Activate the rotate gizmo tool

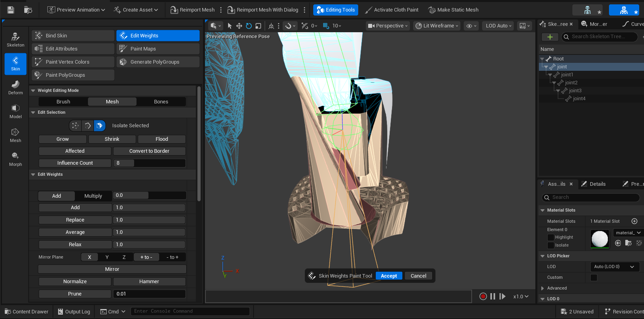coord(249,26)
